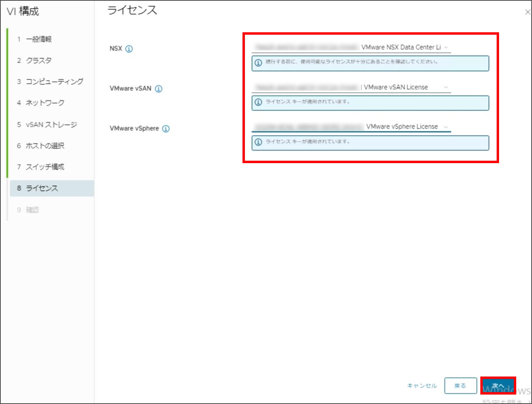Click the VMware vSAN info icon
This screenshot has width=532, height=404.
[x=159, y=89]
